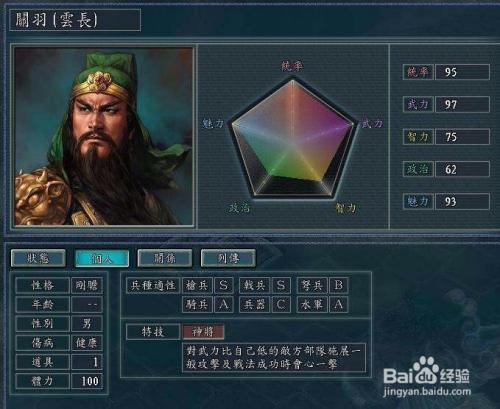Click the 魅力 stat label

pos(418,201)
